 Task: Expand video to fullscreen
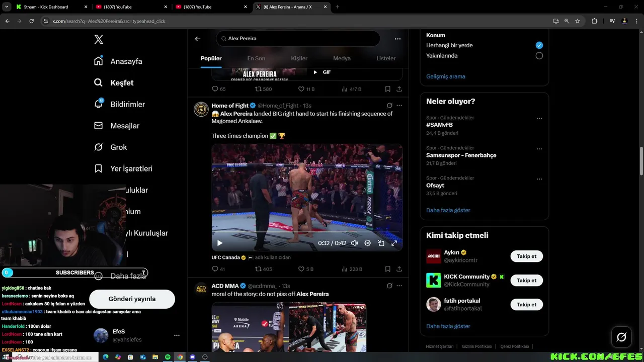point(394,243)
